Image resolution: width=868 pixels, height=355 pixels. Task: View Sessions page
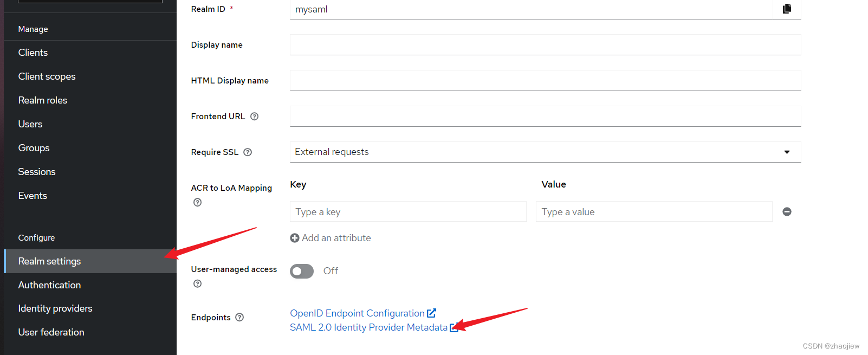pos(37,172)
